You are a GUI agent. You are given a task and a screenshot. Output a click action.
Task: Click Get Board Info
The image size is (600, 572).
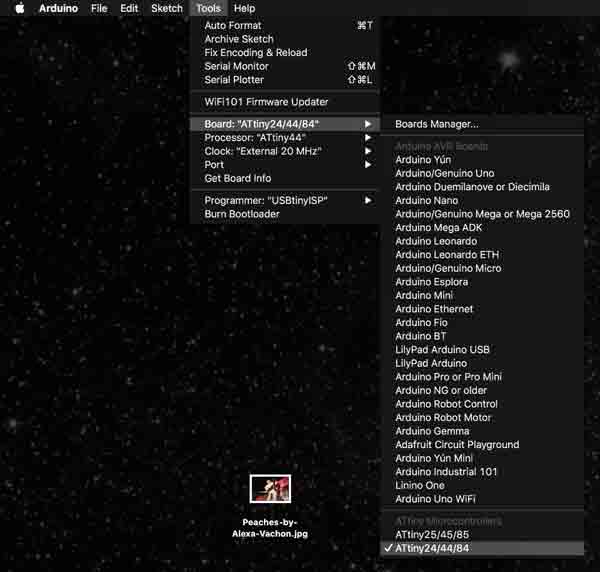(x=285, y=178)
